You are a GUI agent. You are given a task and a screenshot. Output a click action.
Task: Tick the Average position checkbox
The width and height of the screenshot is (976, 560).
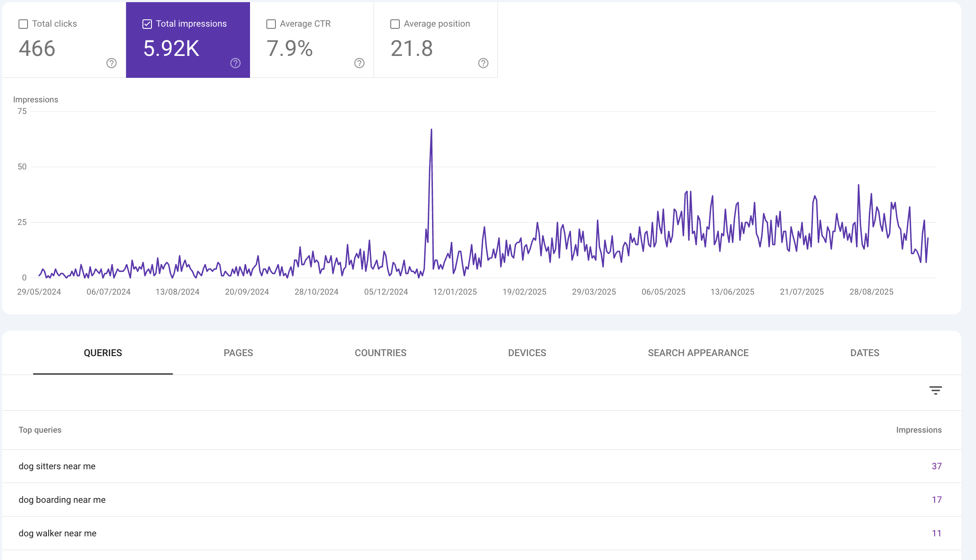pyautogui.click(x=395, y=24)
